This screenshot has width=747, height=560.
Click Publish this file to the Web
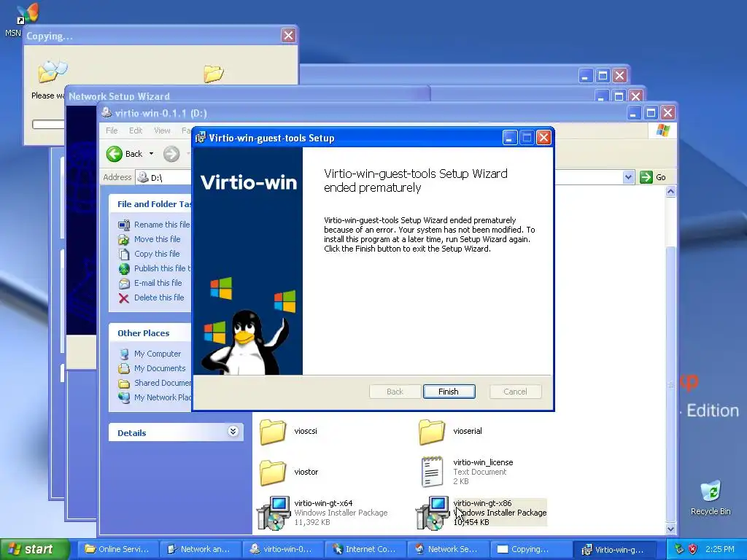point(162,268)
